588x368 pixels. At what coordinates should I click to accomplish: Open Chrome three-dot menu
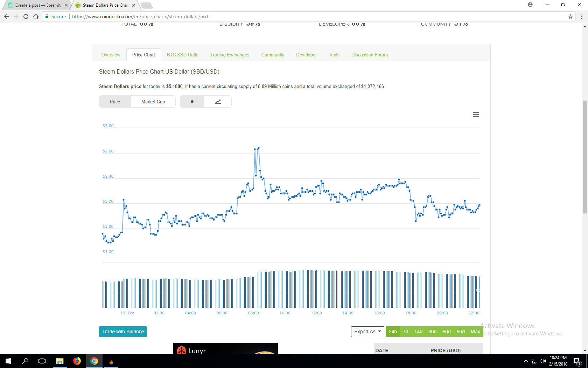coord(582,16)
